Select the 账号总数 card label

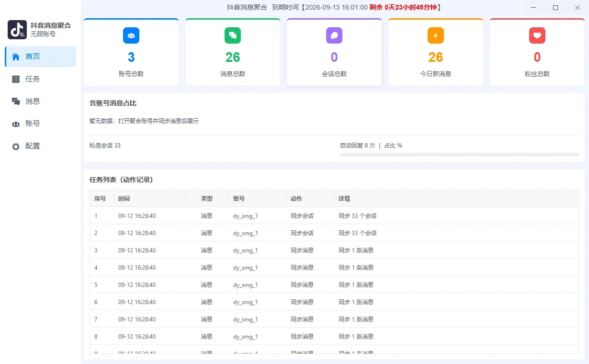tap(131, 74)
